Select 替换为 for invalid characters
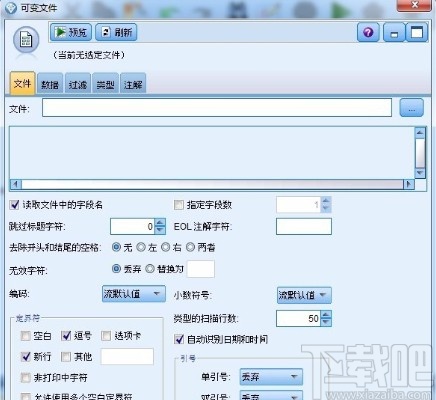The image size is (436, 400). [x=150, y=269]
